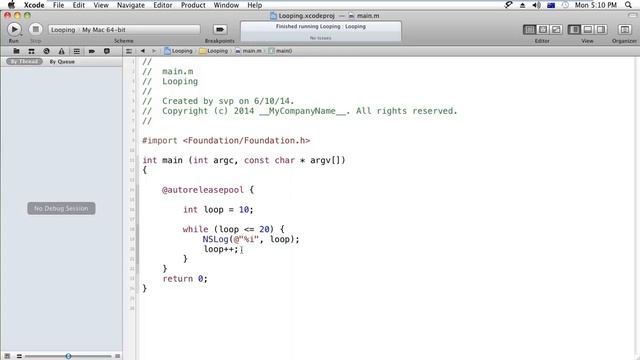Switch to the Assistant editor
The height and width of the screenshot is (360, 640).
(543, 29)
